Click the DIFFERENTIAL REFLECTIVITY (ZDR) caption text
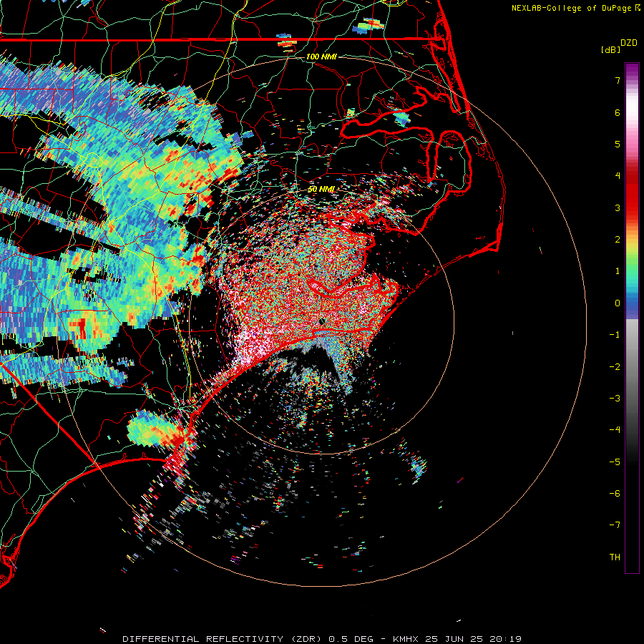Viewport: 644px width, 644px height. 224,639
